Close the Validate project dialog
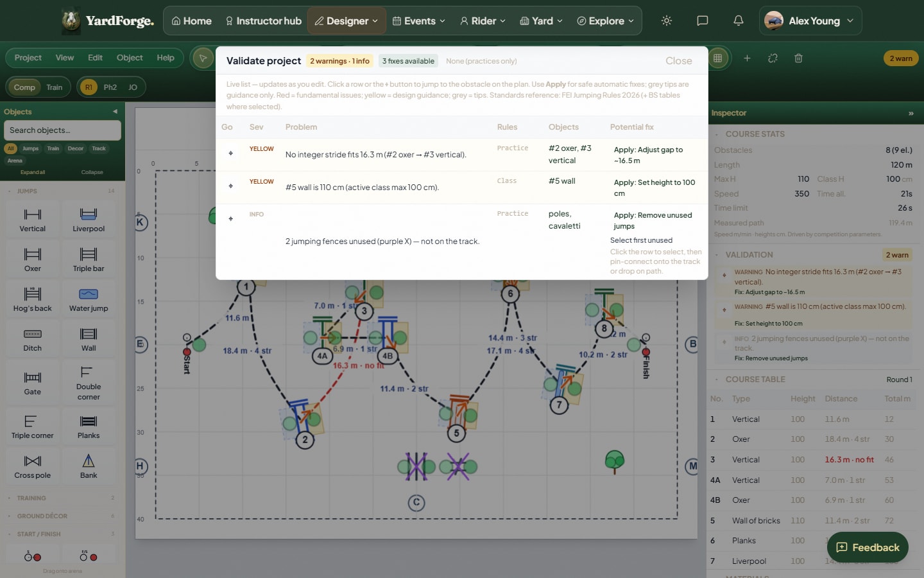The width and height of the screenshot is (924, 578). [679, 61]
